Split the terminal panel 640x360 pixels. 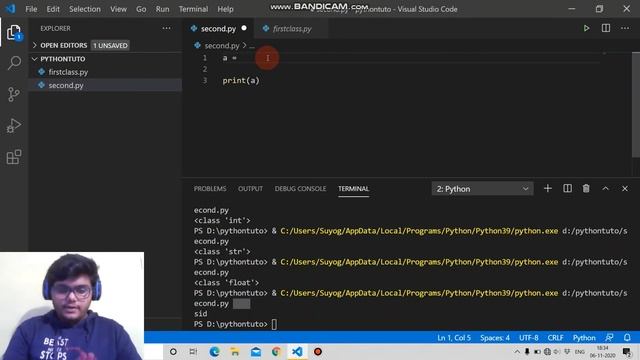(x=567, y=189)
